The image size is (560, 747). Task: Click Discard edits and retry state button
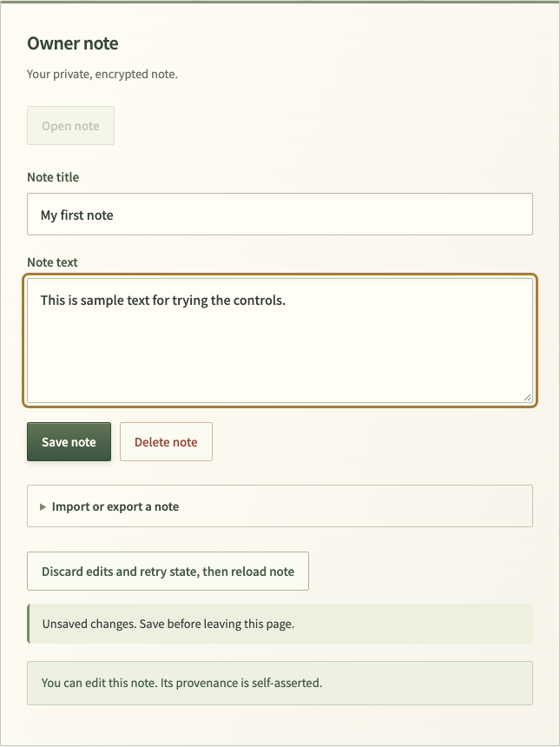click(x=168, y=572)
